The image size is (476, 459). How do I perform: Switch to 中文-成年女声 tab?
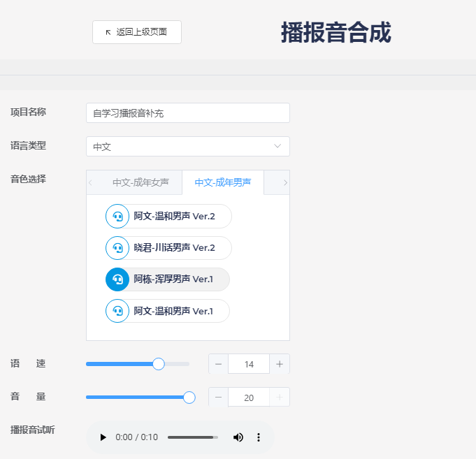click(x=140, y=182)
